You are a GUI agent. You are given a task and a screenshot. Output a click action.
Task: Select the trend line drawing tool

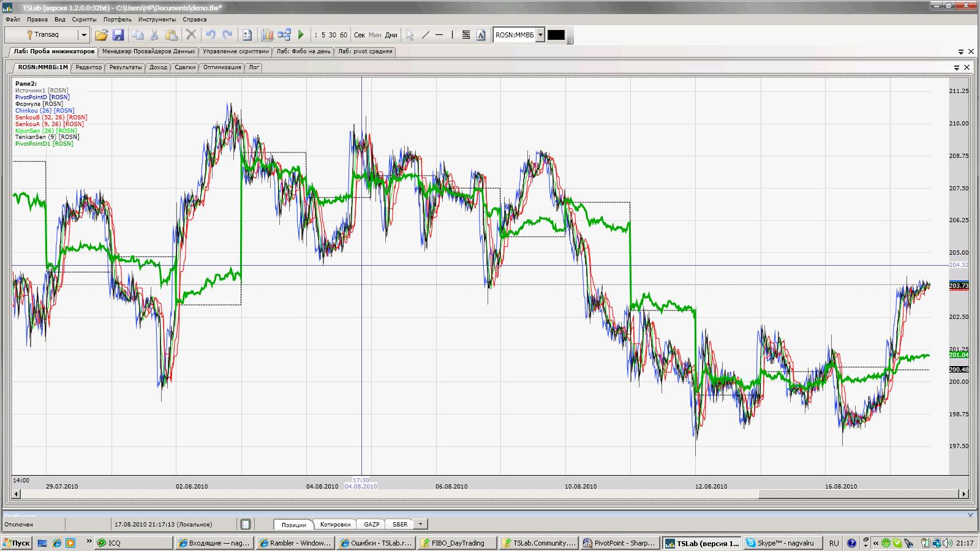[426, 35]
